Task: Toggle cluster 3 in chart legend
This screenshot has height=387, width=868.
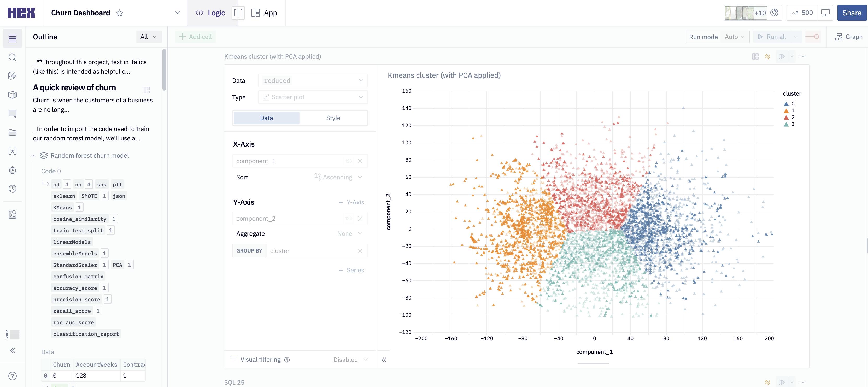Action: coord(789,124)
